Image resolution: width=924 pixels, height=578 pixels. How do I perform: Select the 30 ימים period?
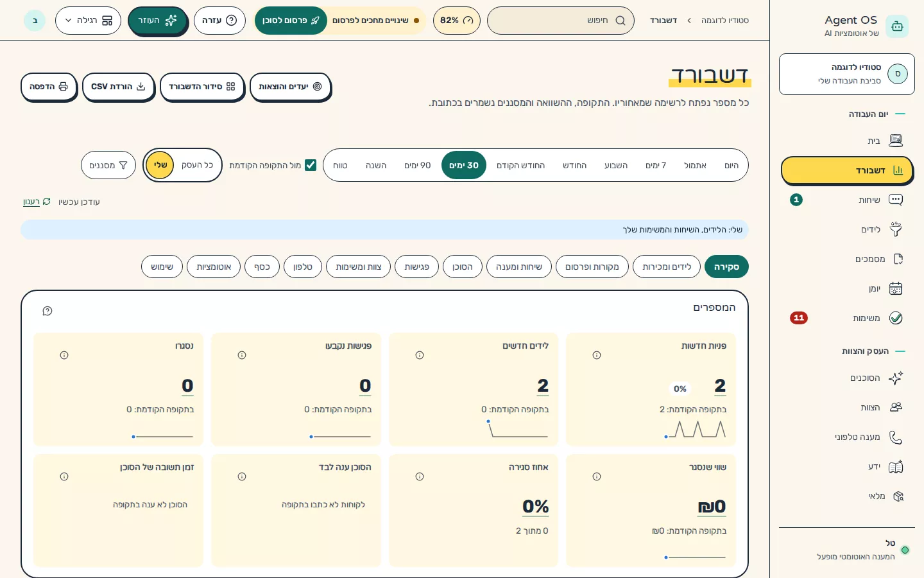coord(464,165)
